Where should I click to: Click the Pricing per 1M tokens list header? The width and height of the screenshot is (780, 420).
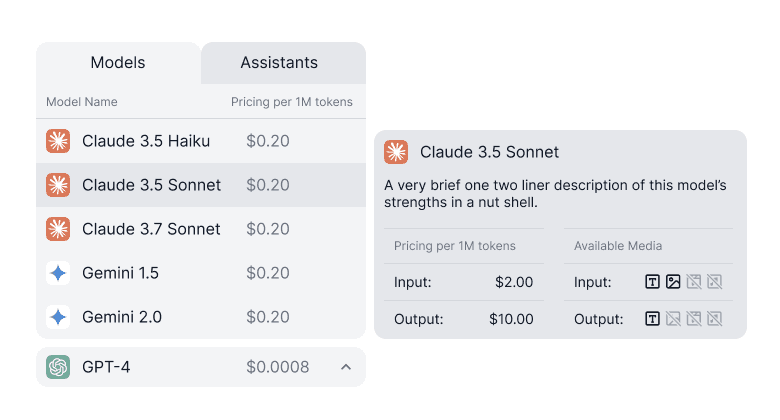tap(291, 102)
